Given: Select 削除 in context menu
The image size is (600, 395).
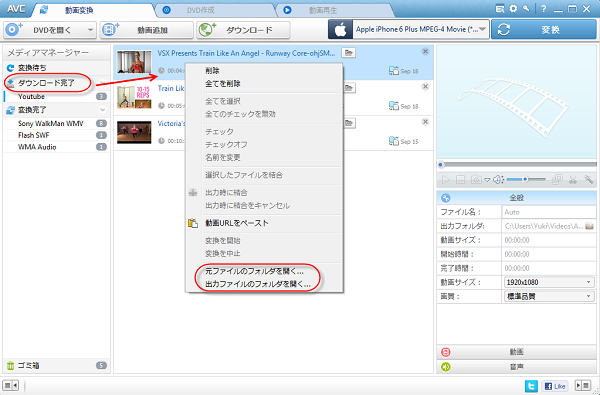Looking at the screenshot, I should (264, 70).
